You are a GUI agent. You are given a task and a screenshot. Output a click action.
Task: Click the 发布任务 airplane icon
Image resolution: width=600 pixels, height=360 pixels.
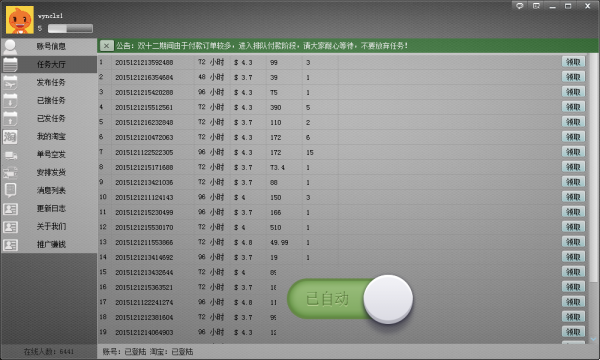pyautogui.click(x=10, y=82)
